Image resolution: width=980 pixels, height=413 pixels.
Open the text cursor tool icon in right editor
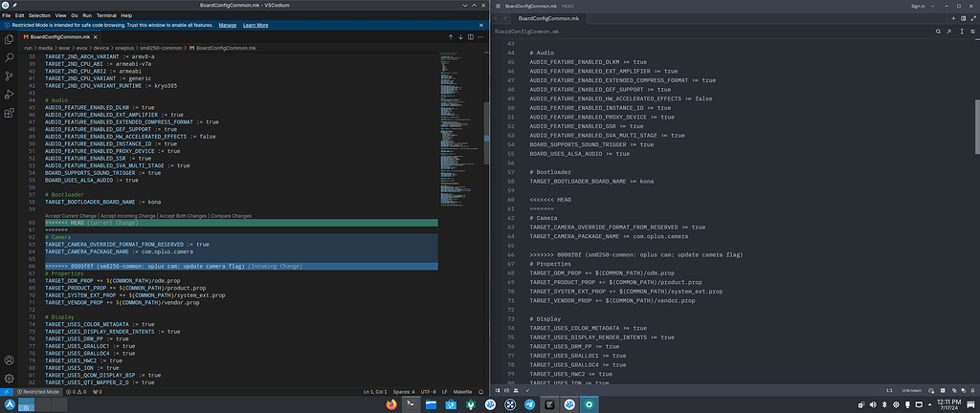click(x=962, y=31)
